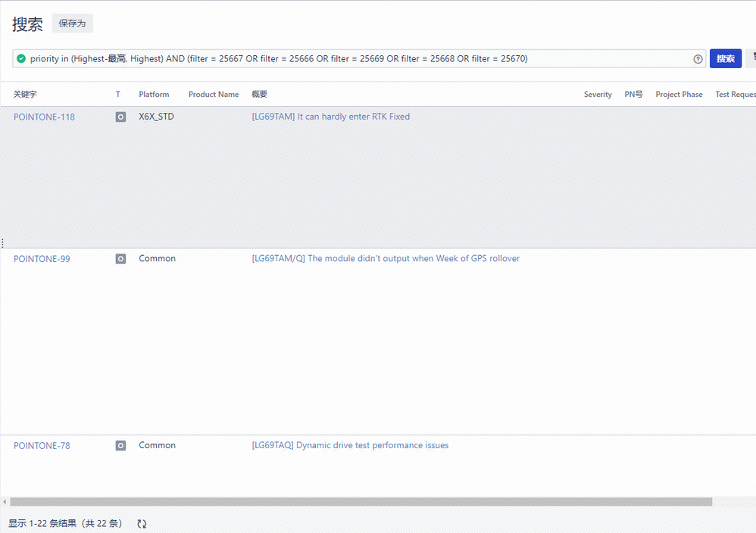Open issue POINTONE-99
Image resolution: width=756 pixels, height=533 pixels.
(42, 259)
